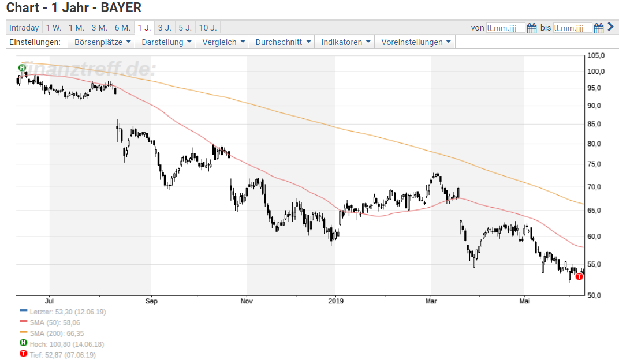The image size is (619, 364).
Task: Click the 'SMA (200): 66,35' legend entry
Action: pyautogui.click(x=57, y=333)
